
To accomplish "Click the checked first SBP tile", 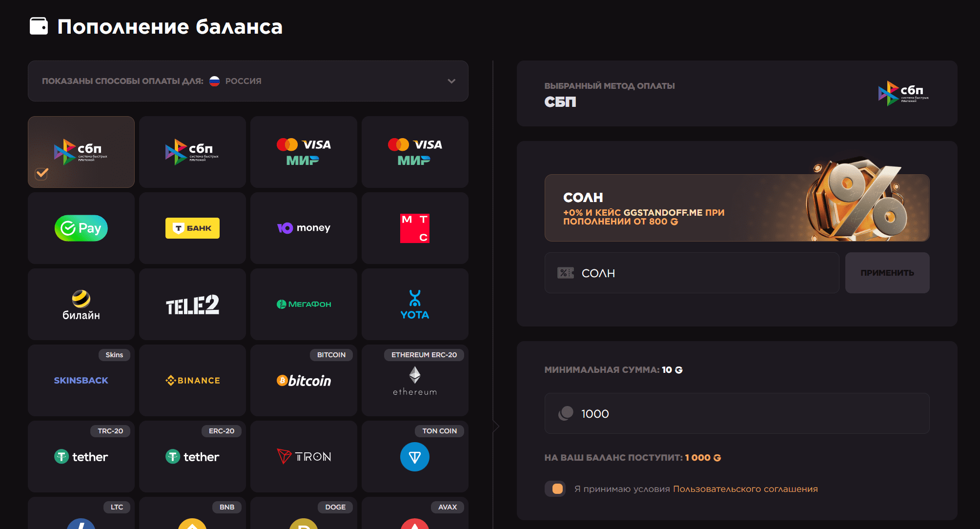I will [81, 152].
